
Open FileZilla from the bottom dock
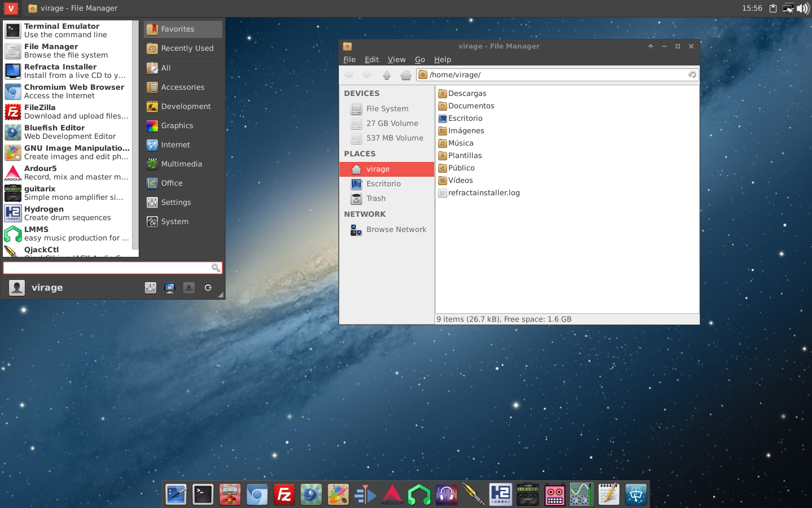[x=284, y=495]
